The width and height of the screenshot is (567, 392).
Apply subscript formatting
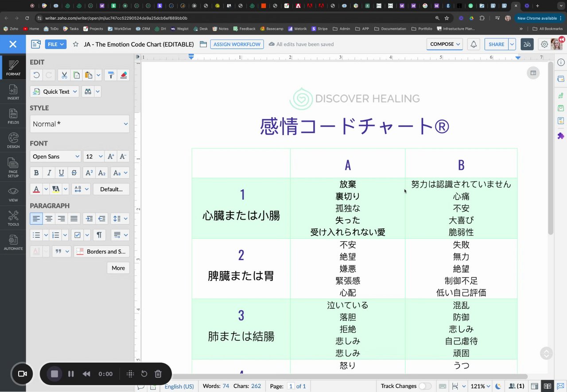point(102,173)
